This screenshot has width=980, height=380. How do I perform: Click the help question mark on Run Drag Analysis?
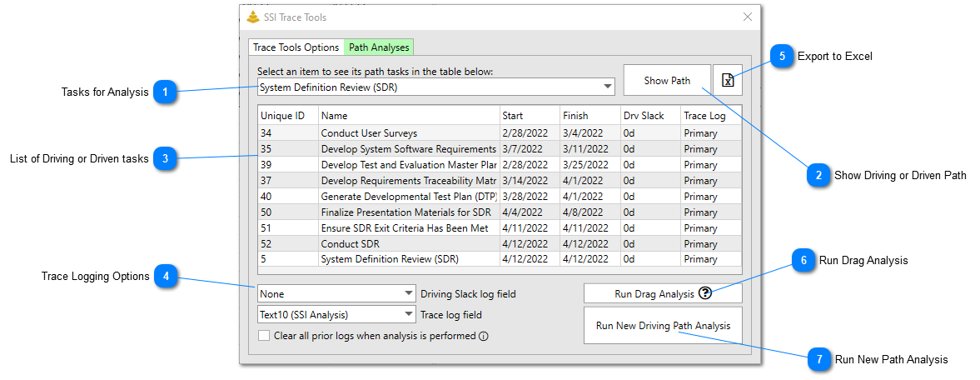[x=705, y=293]
